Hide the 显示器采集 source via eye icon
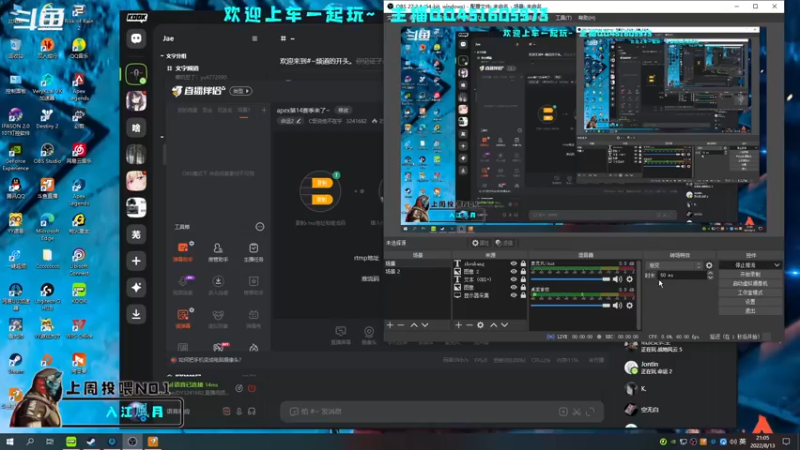 click(514, 295)
